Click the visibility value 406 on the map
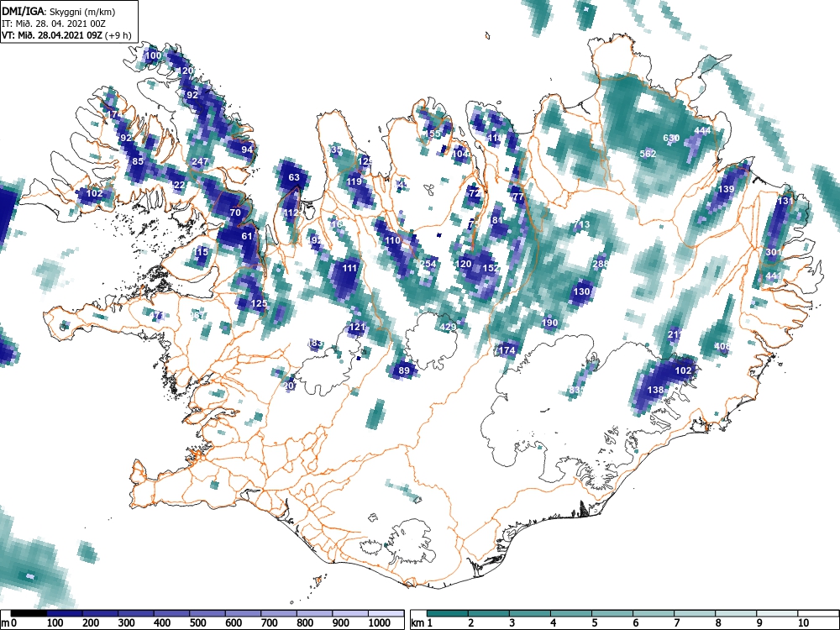The image size is (840, 630). (x=722, y=347)
